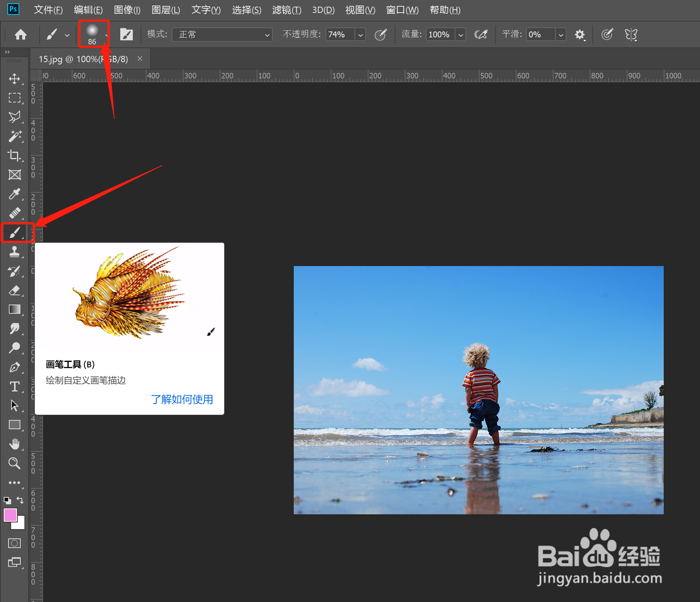700x602 pixels.
Task: Select the Rectangular Marquee tool
Action: (14, 98)
